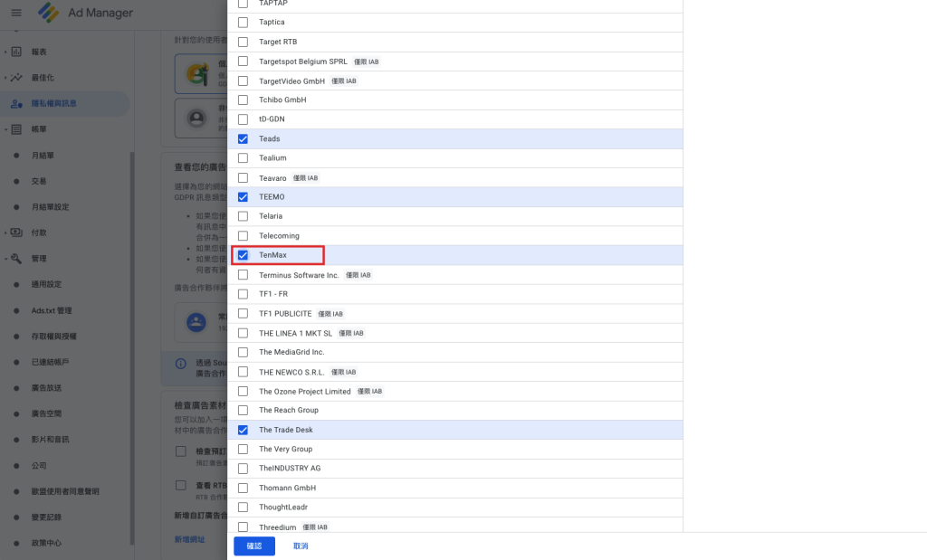Click the 新增網址 link
This screenshot has height=560, width=927.
pos(189,539)
